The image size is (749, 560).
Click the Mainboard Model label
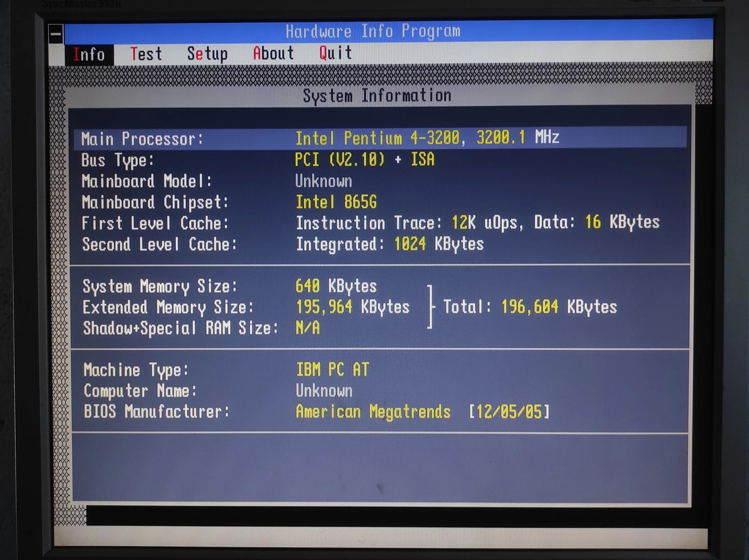coord(147,181)
